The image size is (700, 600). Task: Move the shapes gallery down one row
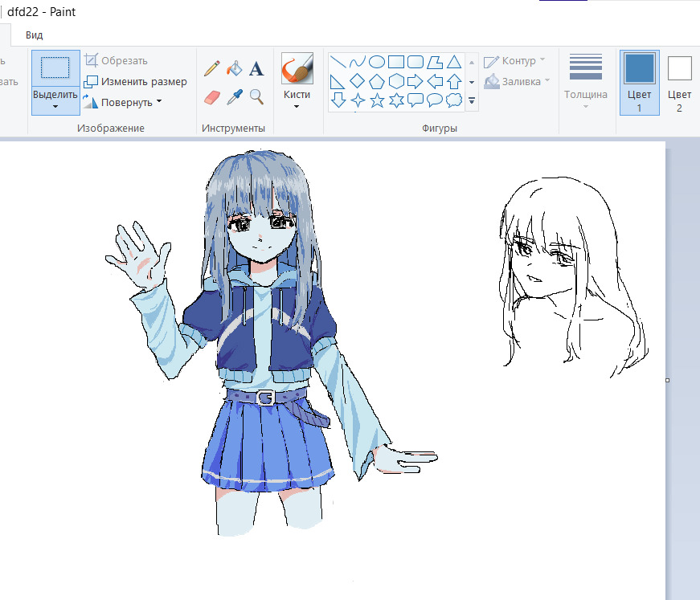click(x=472, y=82)
